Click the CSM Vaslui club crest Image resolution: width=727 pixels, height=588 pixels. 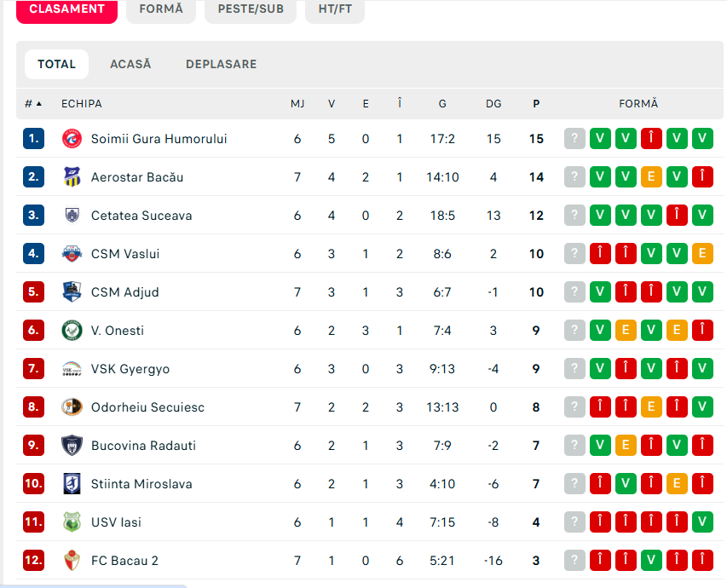point(72,254)
